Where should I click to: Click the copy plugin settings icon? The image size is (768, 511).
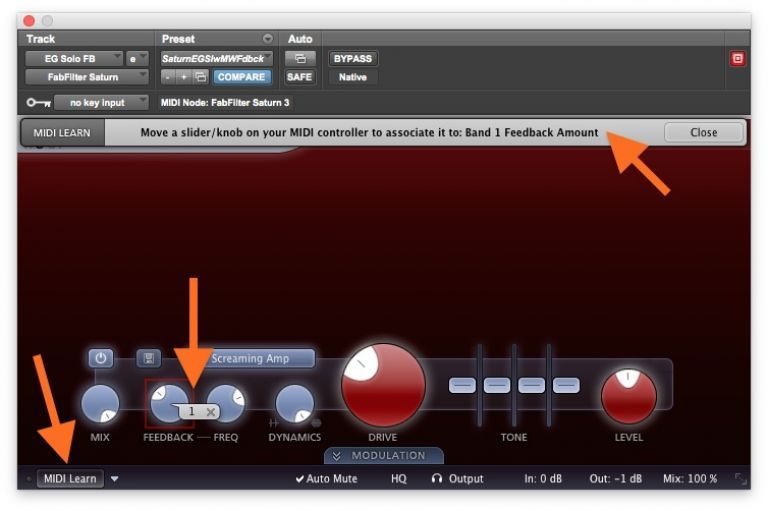click(200, 77)
